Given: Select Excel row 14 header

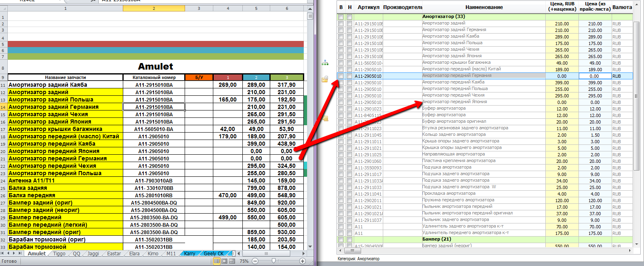Looking at the screenshot, I should pyautogui.click(x=3, y=107).
